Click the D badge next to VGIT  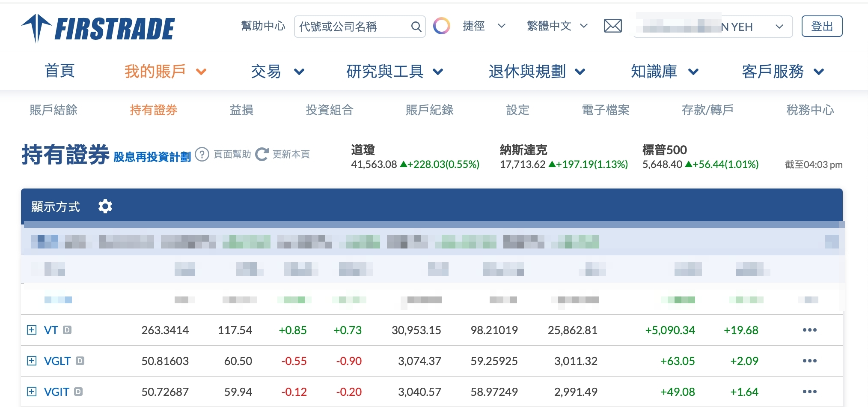pyautogui.click(x=78, y=392)
